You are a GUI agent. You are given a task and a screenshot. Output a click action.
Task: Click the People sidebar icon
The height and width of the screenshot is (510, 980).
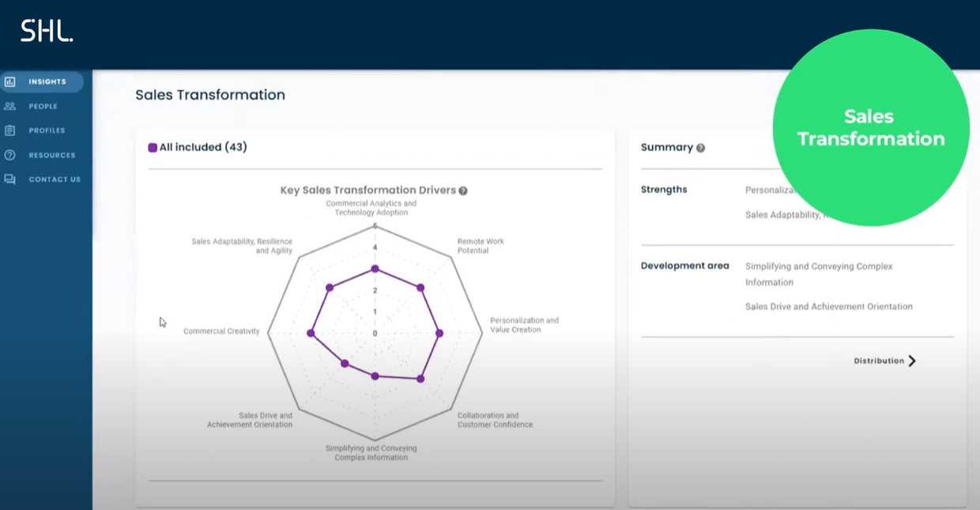(x=11, y=106)
